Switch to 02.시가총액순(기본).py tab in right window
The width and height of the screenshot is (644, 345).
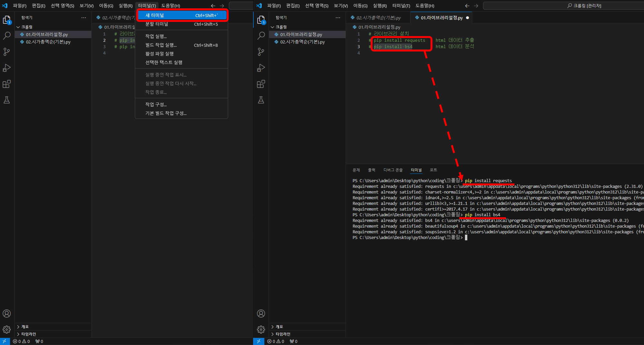click(x=378, y=18)
